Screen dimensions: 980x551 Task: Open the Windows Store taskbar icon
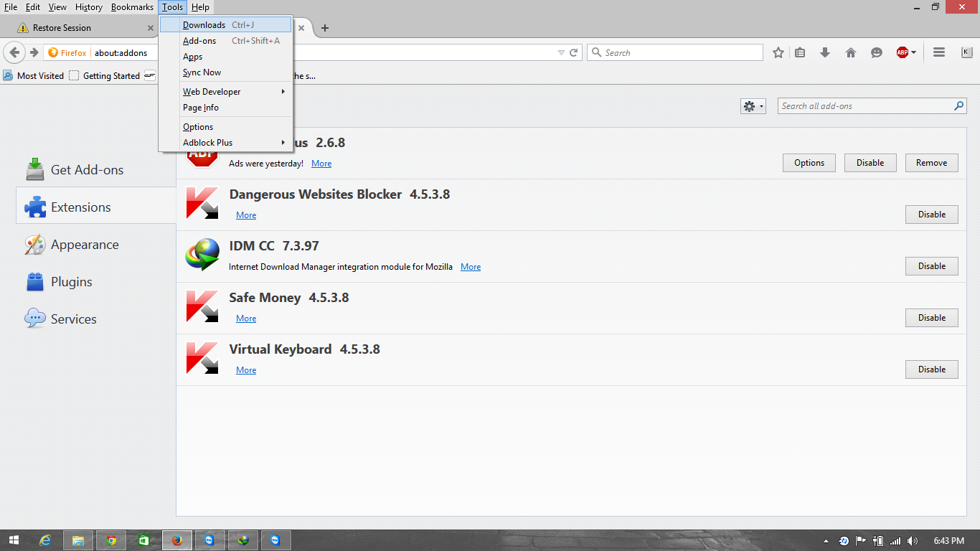pos(144,540)
